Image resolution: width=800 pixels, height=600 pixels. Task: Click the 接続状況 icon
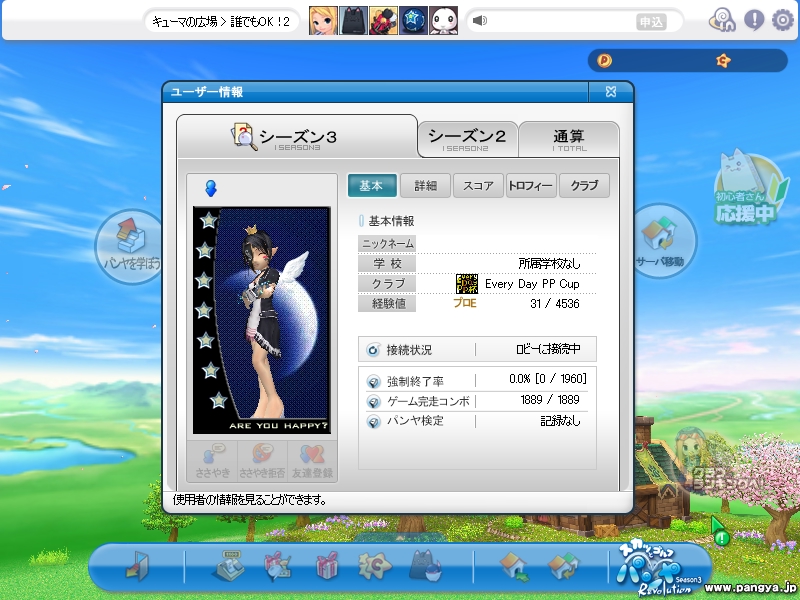(373, 350)
